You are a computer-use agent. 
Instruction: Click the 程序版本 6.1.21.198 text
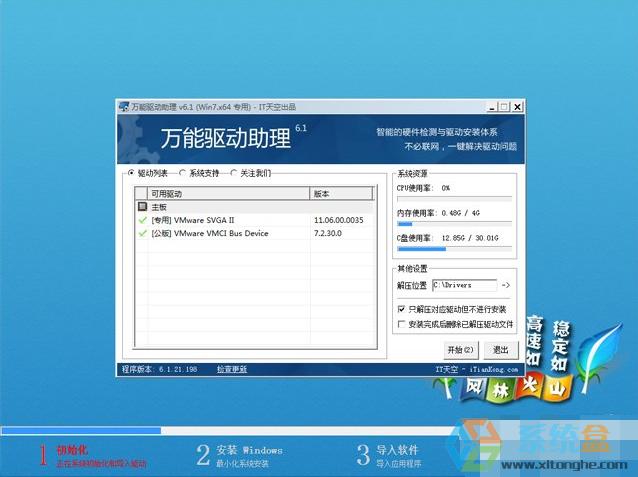pyautogui.click(x=160, y=369)
